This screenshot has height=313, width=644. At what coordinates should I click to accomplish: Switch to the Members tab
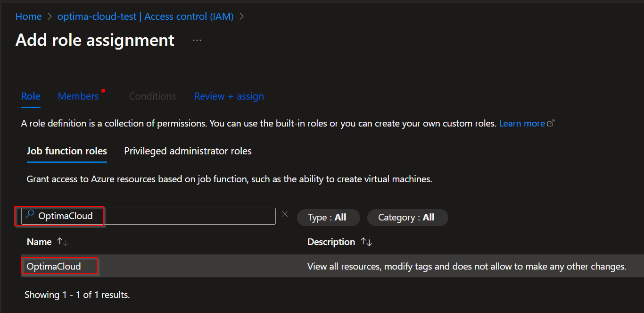tap(78, 96)
